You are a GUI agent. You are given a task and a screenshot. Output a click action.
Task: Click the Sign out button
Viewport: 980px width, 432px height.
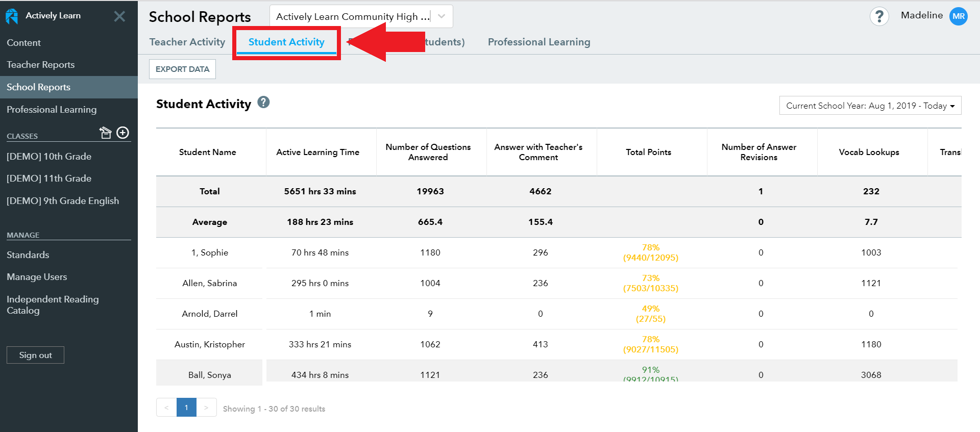(35, 355)
